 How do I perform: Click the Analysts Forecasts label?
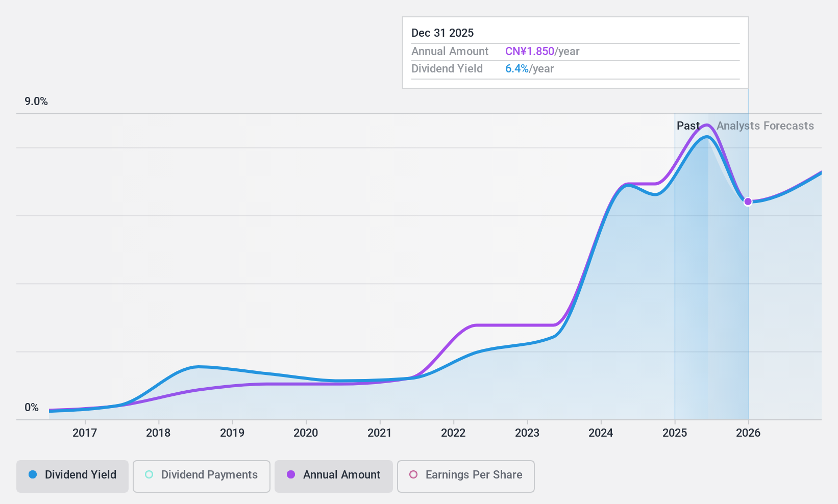[x=765, y=126]
